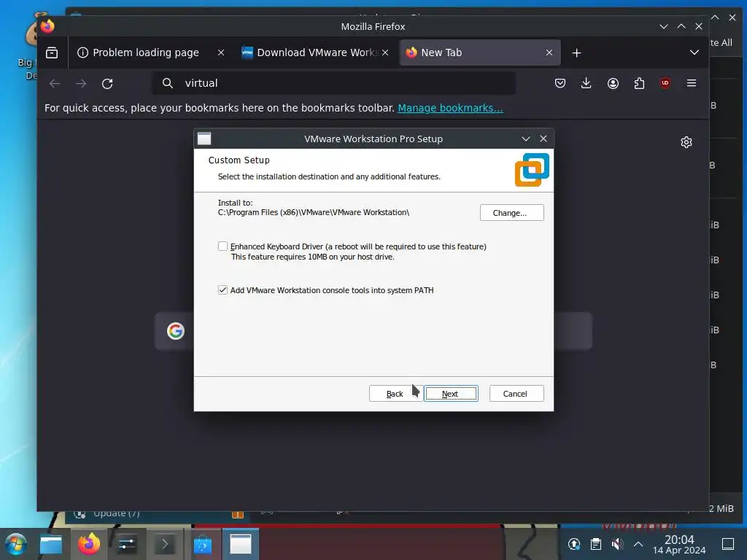Cancel the VMware Workstation Pro Setup
The image size is (747, 560).
[x=516, y=394]
